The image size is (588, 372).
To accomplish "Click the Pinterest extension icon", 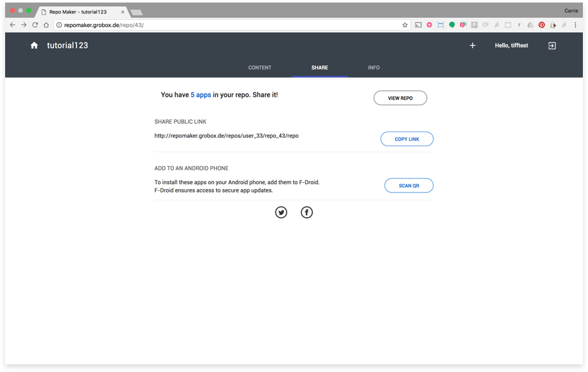I will [x=542, y=25].
